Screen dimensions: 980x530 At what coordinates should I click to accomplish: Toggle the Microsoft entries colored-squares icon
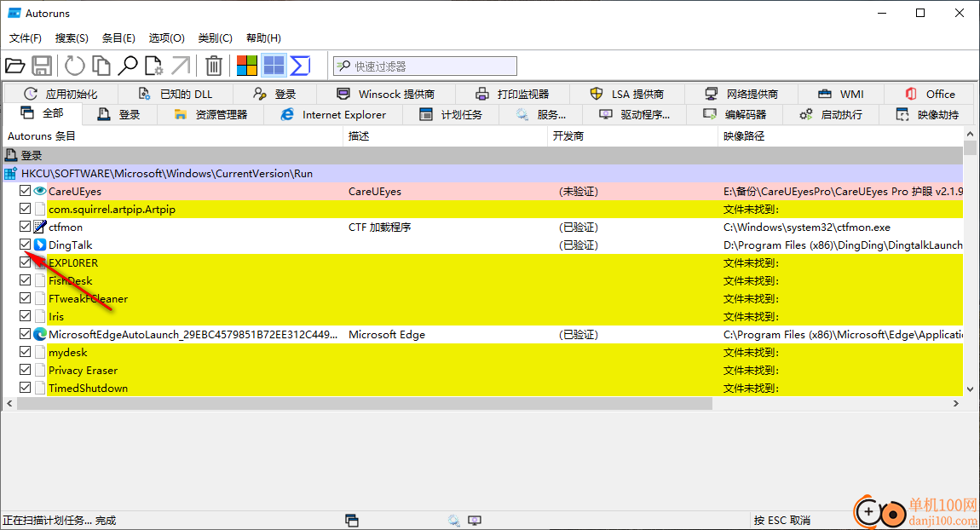(247, 66)
